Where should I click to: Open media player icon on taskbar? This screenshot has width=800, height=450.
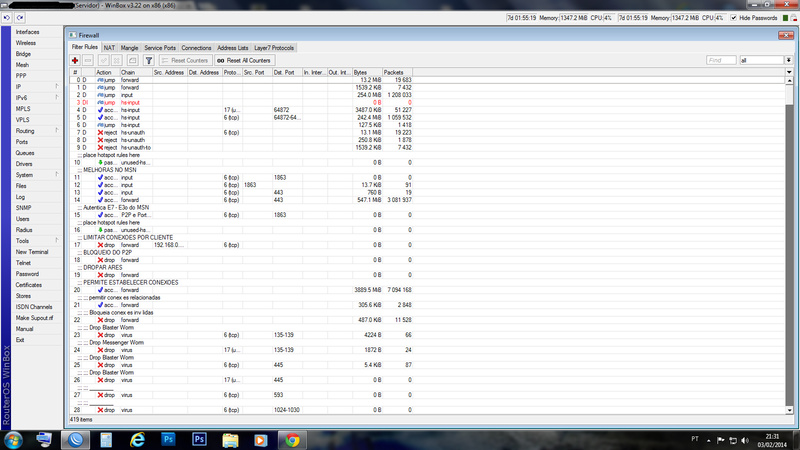click(x=261, y=440)
